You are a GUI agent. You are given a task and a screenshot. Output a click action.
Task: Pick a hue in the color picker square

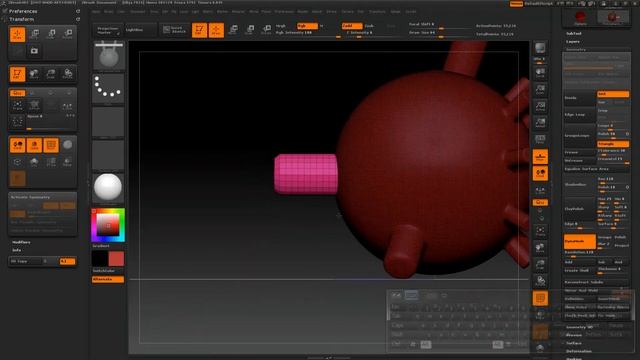108,225
